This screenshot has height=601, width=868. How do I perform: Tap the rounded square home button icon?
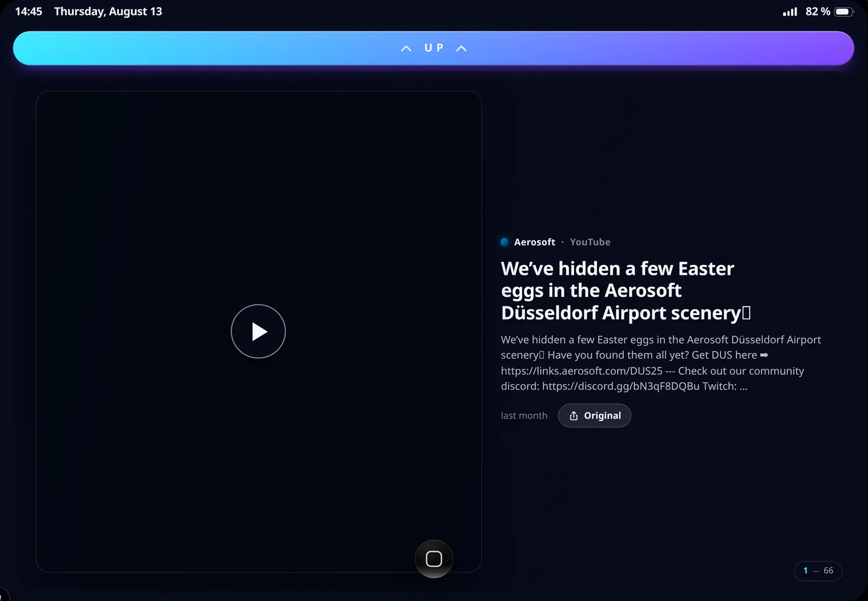pyautogui.click(x=434, y=559)
